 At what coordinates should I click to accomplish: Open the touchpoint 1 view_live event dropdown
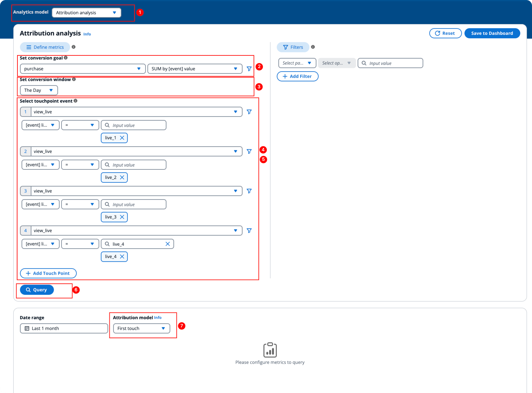pos(137,112)
